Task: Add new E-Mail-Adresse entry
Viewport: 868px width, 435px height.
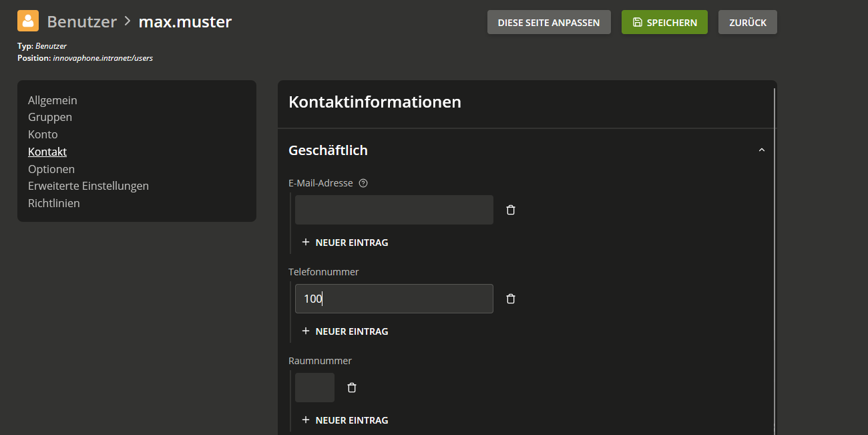Action: coord(345,243)
